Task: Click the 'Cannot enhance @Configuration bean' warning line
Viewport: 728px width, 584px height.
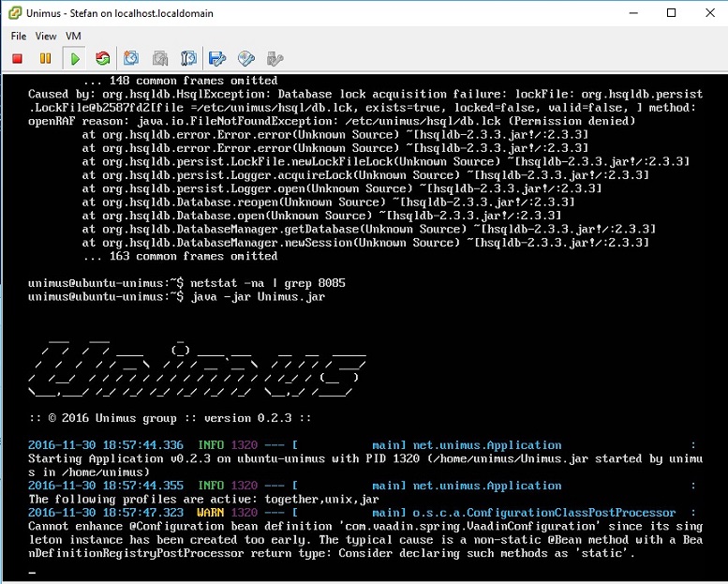Action: coord(364,539)
